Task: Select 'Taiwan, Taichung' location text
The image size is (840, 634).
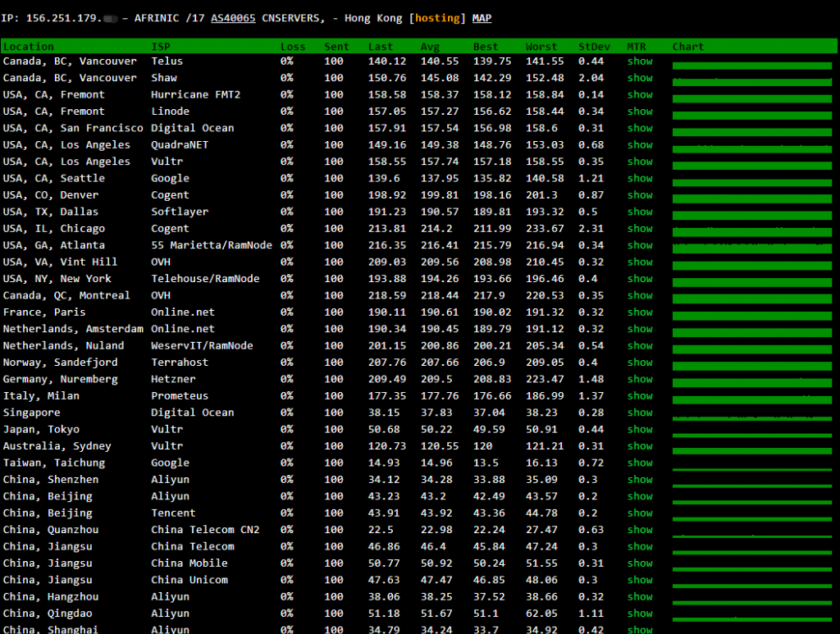Action: pyautogui.click(x=54, y=463)
